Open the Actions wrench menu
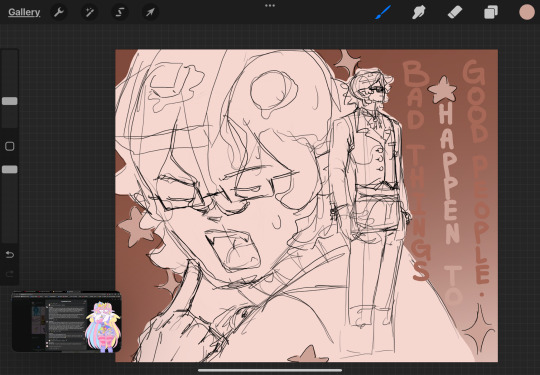Viewport: 540px width, 375px height. coord(59,13)
